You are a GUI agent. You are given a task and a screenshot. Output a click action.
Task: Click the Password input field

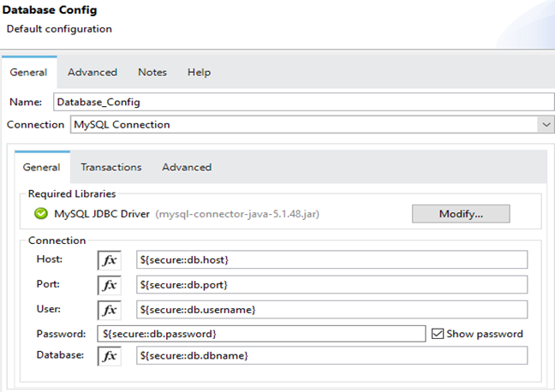point(260,334)
